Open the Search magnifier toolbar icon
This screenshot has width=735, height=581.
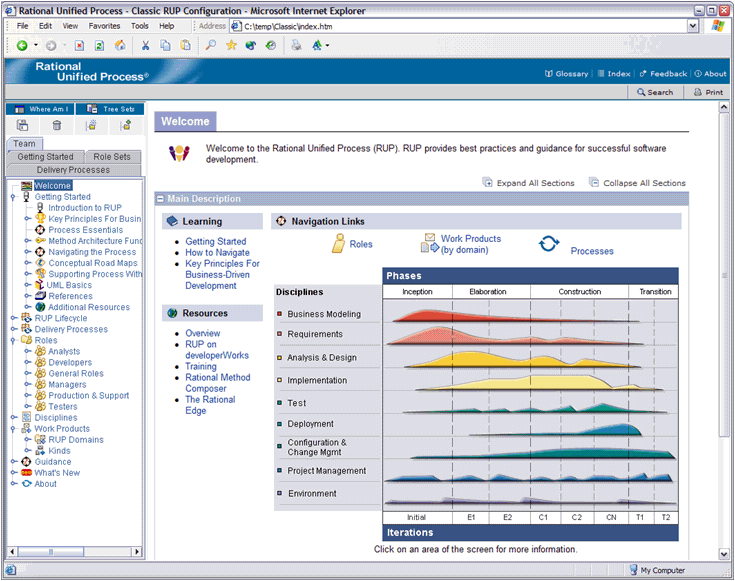pyautogui.click(x=211, y=45)
